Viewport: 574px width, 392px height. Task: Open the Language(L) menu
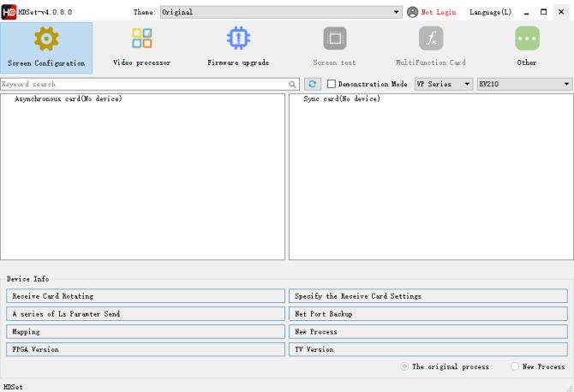tap(490, 12)
